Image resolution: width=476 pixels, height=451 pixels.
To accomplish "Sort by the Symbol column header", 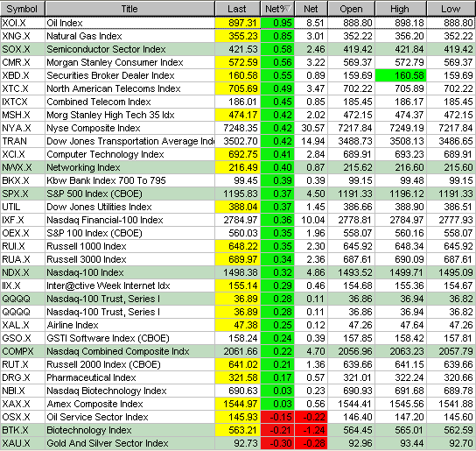I will coord(23,9).
